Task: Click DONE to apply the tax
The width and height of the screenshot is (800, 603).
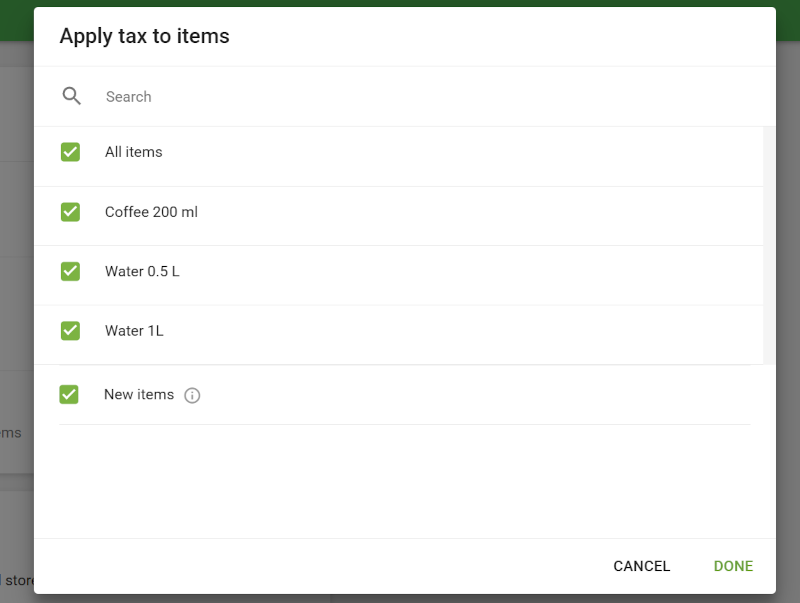Action: [x=733, y=566]
